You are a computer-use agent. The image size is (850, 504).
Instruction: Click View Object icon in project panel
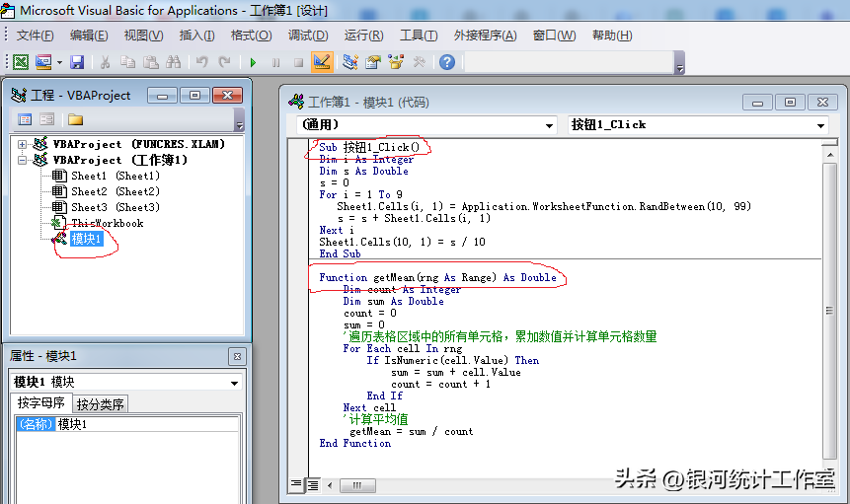pos(47,119)
